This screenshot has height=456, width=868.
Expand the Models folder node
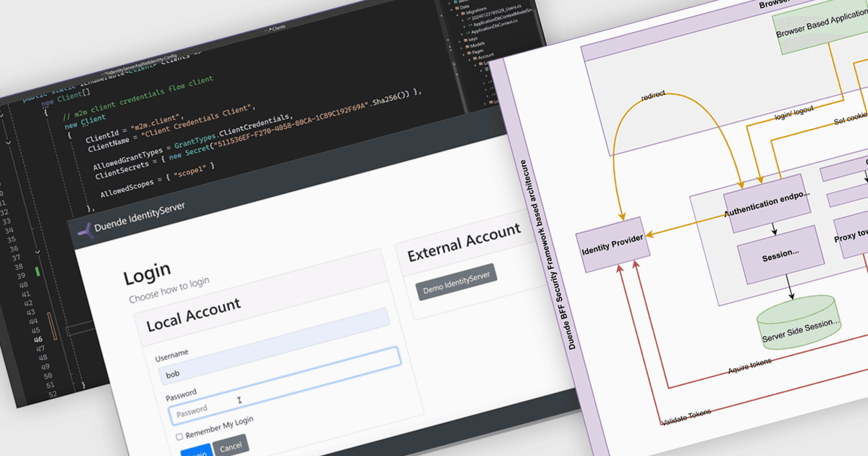click(461, 48)
